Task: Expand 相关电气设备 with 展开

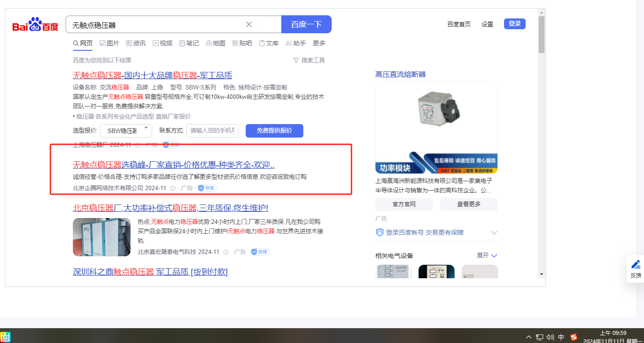Action: (487, 255)
